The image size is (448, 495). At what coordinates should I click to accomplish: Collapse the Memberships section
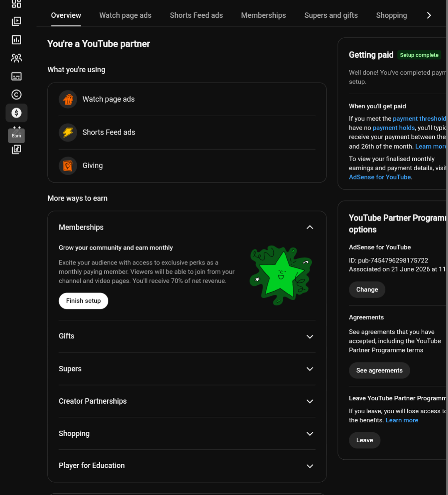(310, 227)
